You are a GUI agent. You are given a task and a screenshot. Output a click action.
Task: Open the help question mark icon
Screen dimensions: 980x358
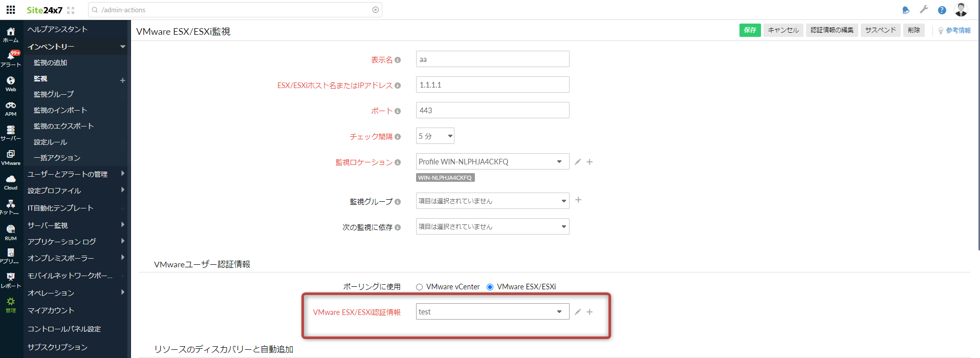pos(942,10)
